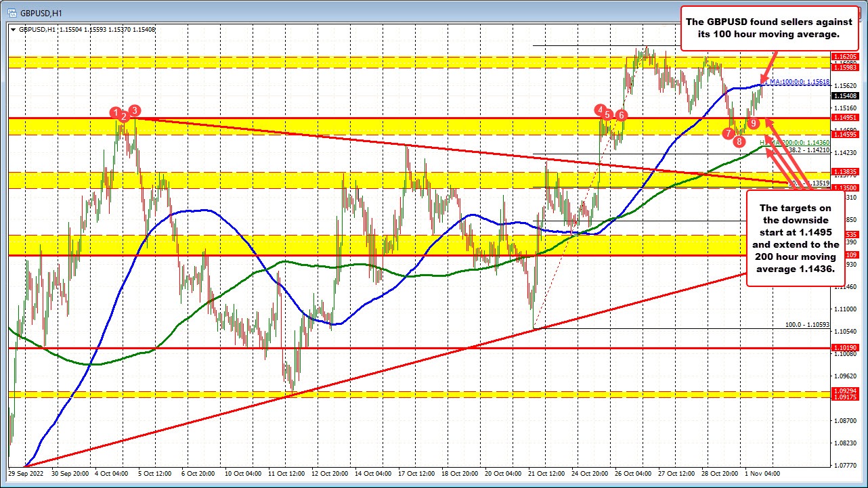Click the red numbered marker 9
868x488 pixels.
(754, 124)
